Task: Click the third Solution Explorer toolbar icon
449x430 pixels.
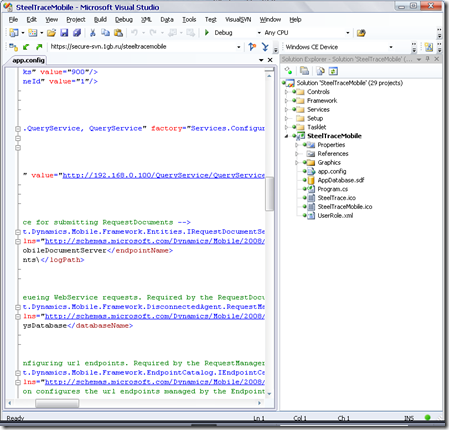Action: [320, 71]
